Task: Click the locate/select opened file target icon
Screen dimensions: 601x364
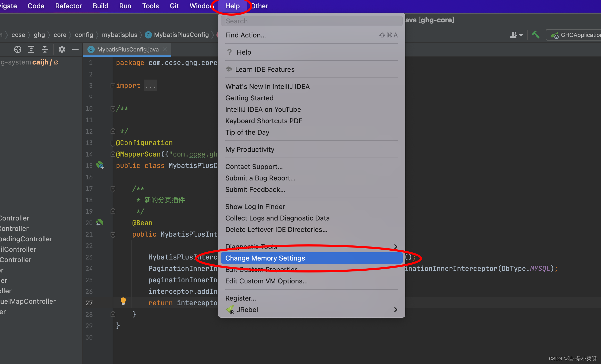Action: click(x=18, y=49)
